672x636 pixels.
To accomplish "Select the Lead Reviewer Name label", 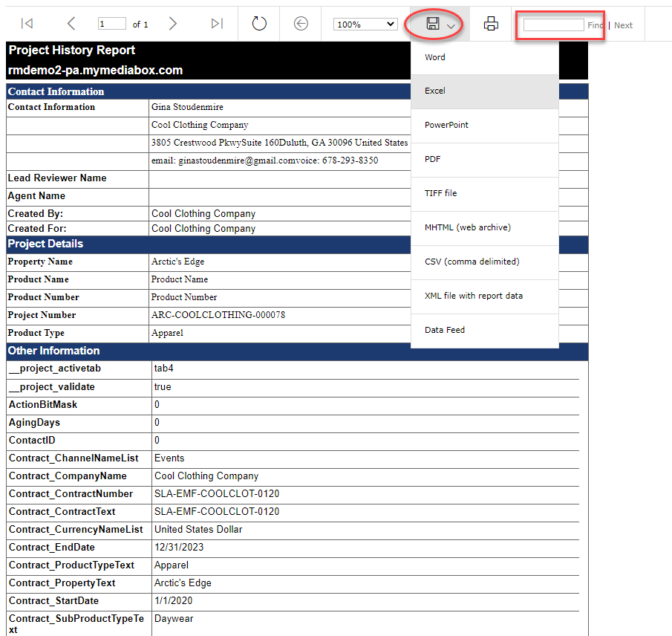I will click(x=57, y=178).
